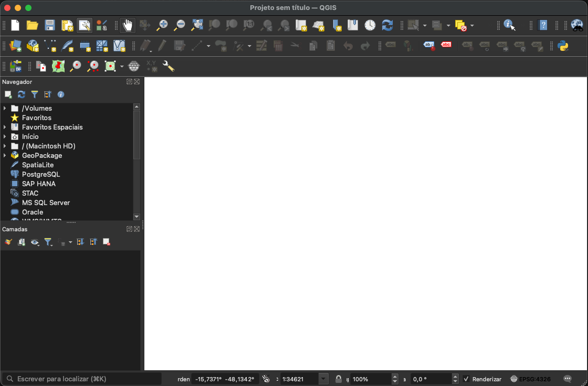Choose the Zoom Out magnifier tool
Viewport: 588px width, 386px height.
180,25
